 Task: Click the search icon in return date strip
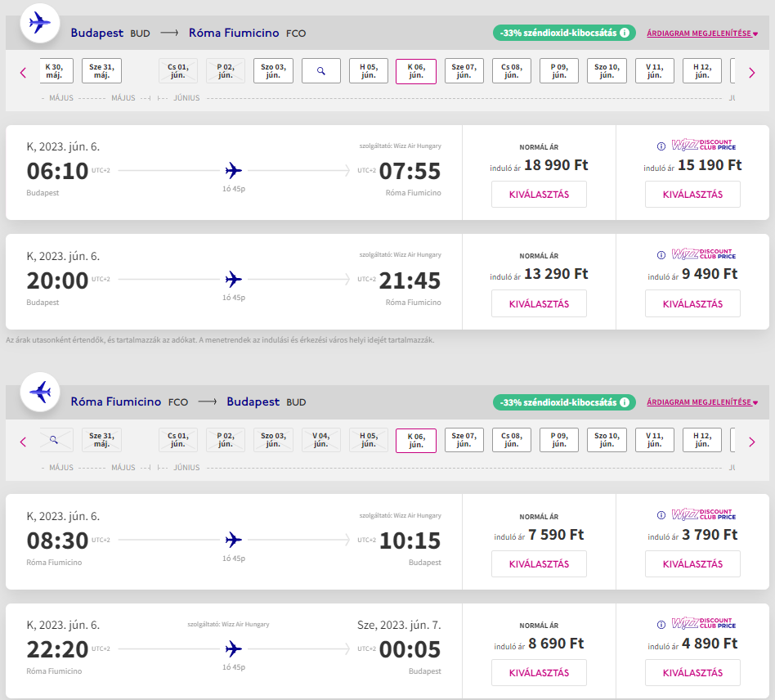click(x=54, y=440)
